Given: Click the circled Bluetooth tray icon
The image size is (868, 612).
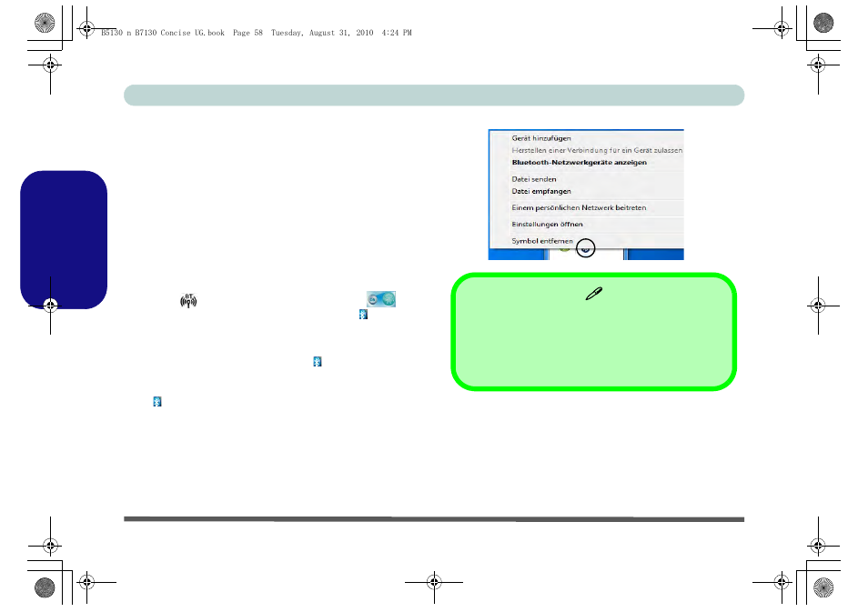Looking at the screenshot, I should tap(585, 248).
